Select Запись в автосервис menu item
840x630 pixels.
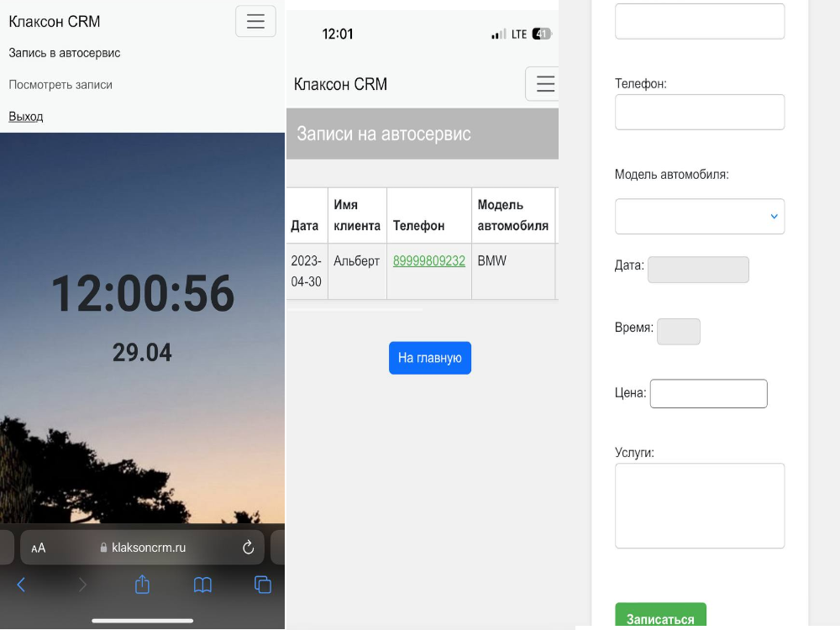pos(65,53)
